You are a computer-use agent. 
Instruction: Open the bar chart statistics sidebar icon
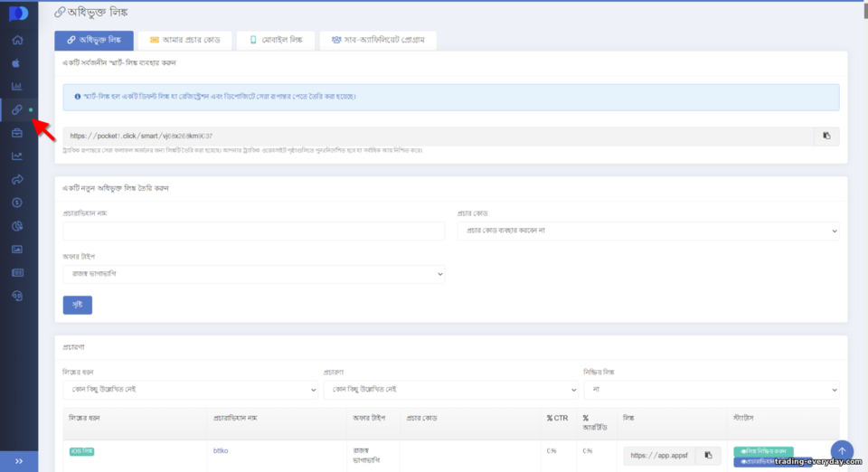click(x=17, y=86)
